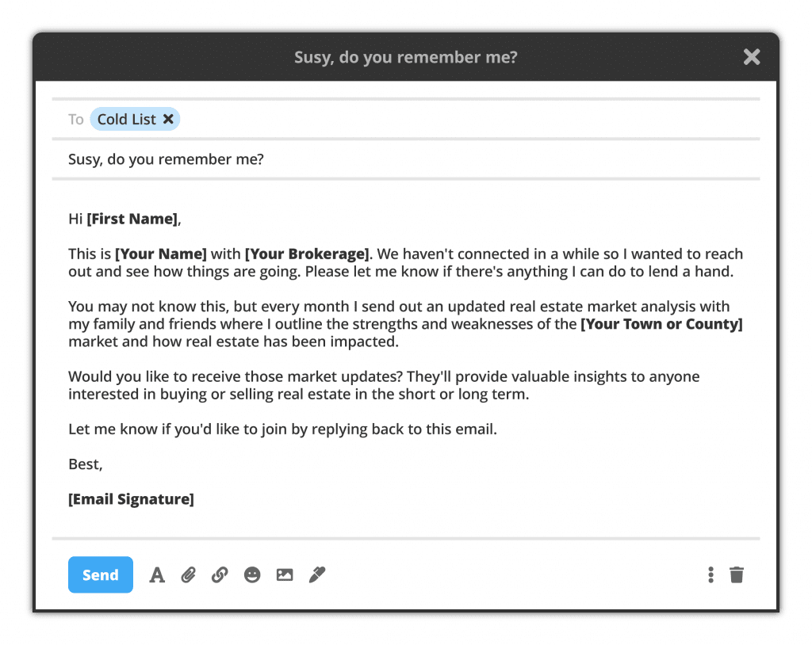
Task: Open text formatting options with the A icon
Action: 156,574
